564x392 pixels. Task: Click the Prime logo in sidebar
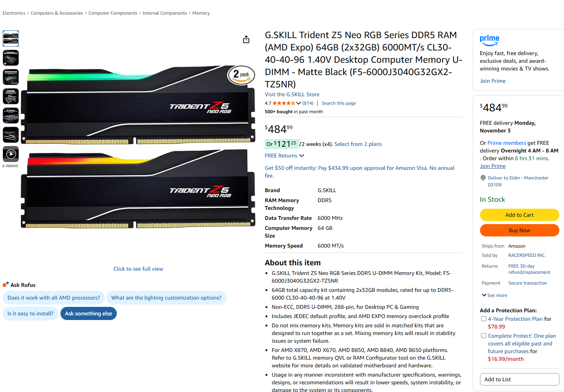click(489, 40)
